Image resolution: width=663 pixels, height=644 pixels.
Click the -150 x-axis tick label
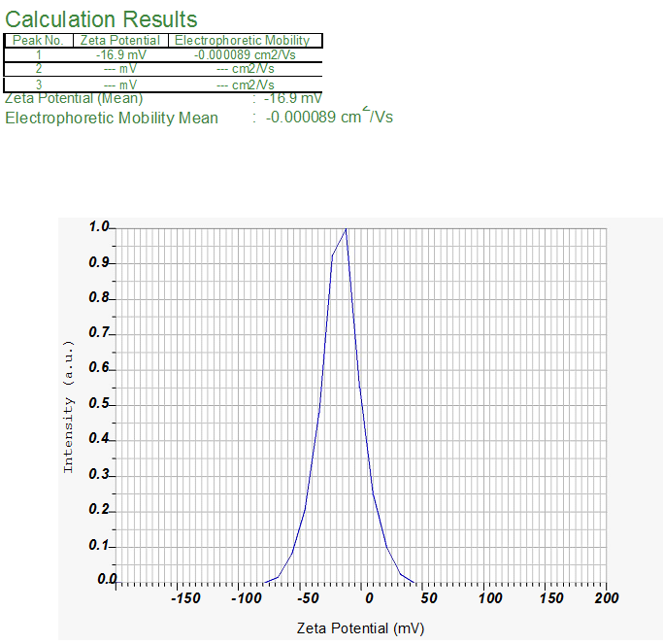(184, 598)
